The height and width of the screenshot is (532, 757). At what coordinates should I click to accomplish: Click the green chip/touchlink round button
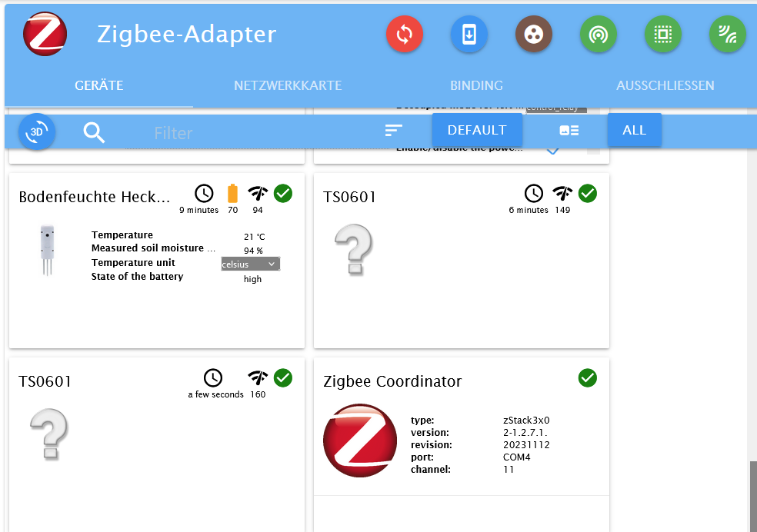pyautogui.click(x=663, y=35)
